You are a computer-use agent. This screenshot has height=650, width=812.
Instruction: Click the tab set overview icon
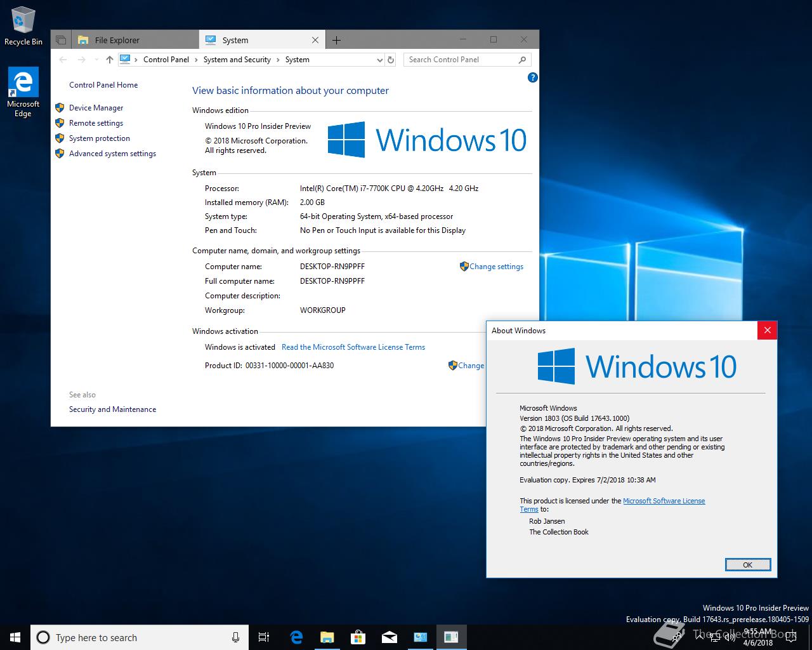[61, 40]
